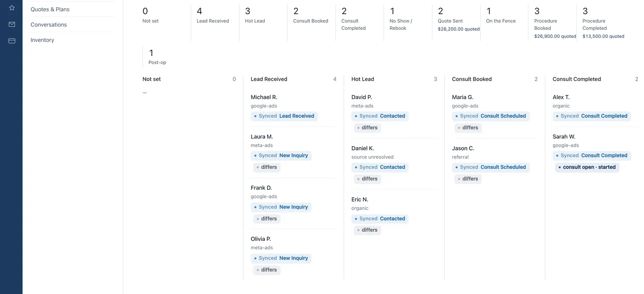Open Maria G. consult booked card

495,112
